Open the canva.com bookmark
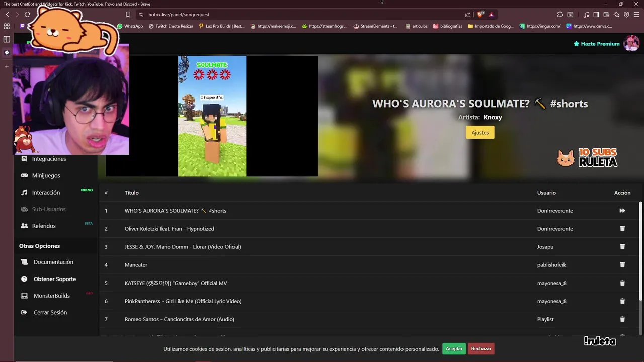Viewport: 644px width, 362px height. click(589, 26)
